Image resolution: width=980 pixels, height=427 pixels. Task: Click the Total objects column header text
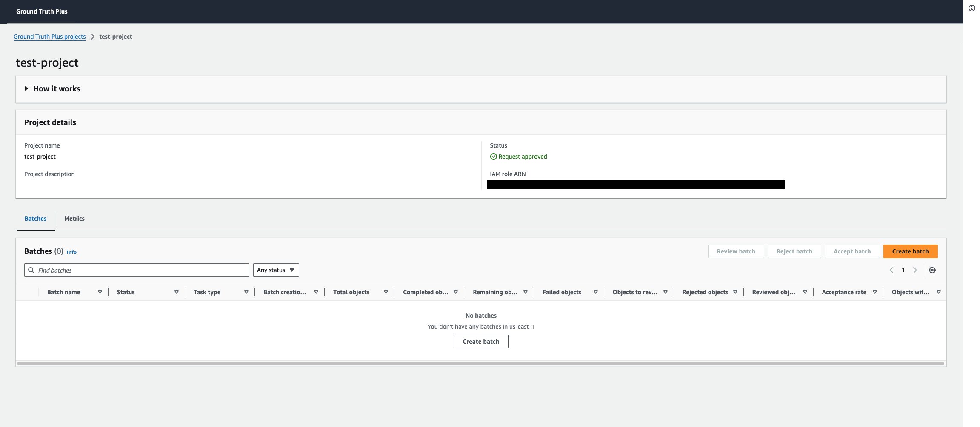[351, 292]
